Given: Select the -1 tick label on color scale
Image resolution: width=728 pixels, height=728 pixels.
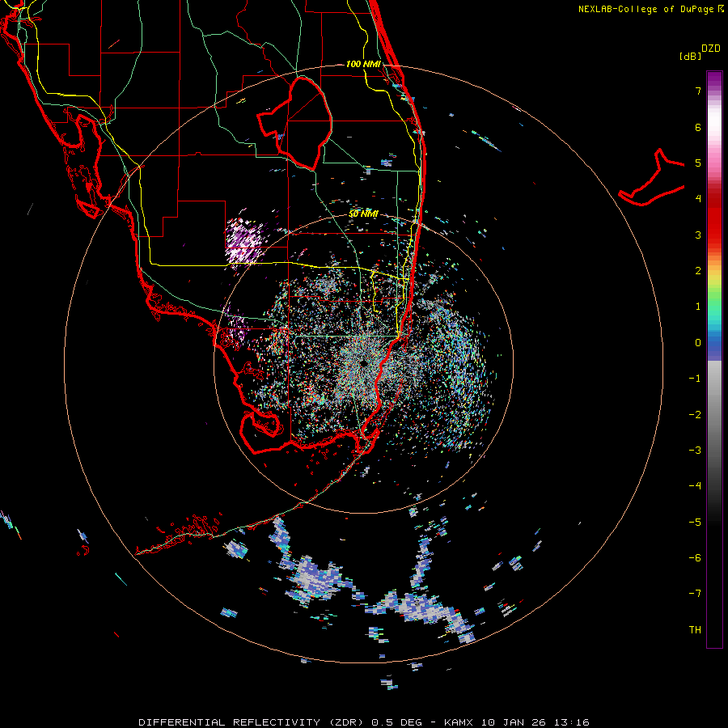Looking at the screenshot, I should [695, 379].
